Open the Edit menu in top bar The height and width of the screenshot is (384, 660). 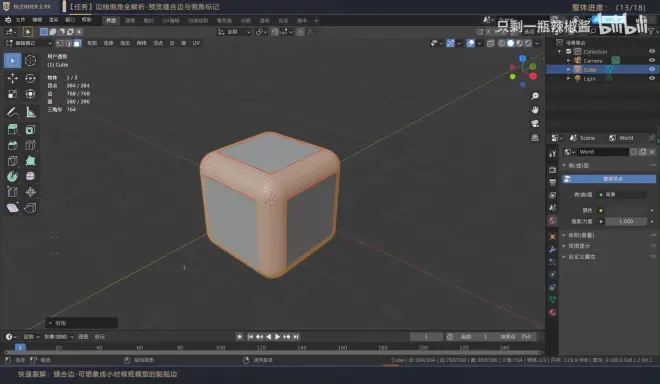(x=37, y=20)
